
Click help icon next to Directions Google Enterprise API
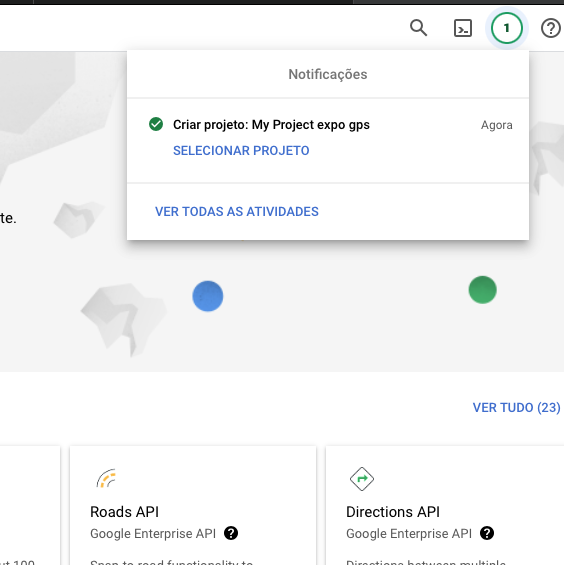click(487, 533)
